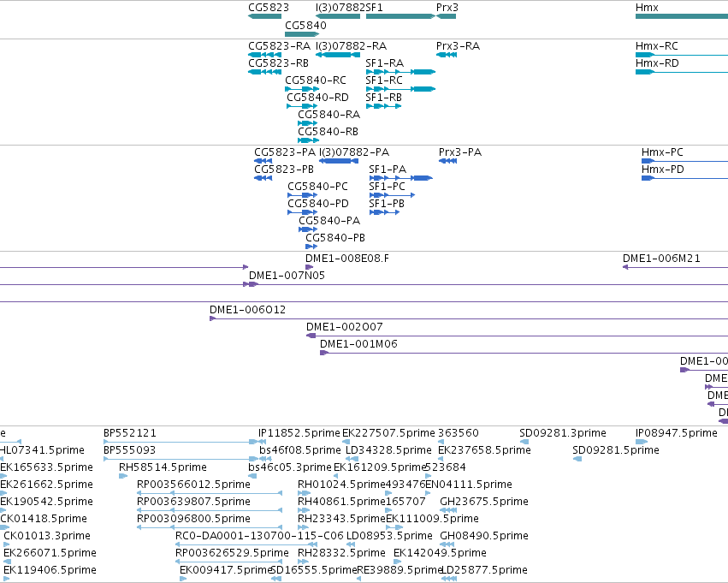Screen dimensions: 728x583
Task: Select CG5840-PB protein label
Action: tap(335, 238)
